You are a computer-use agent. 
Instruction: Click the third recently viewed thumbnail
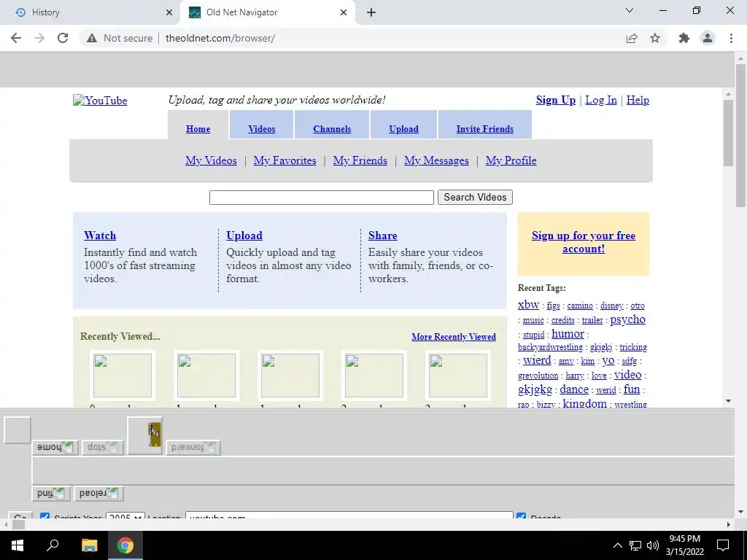click(290, 376)
